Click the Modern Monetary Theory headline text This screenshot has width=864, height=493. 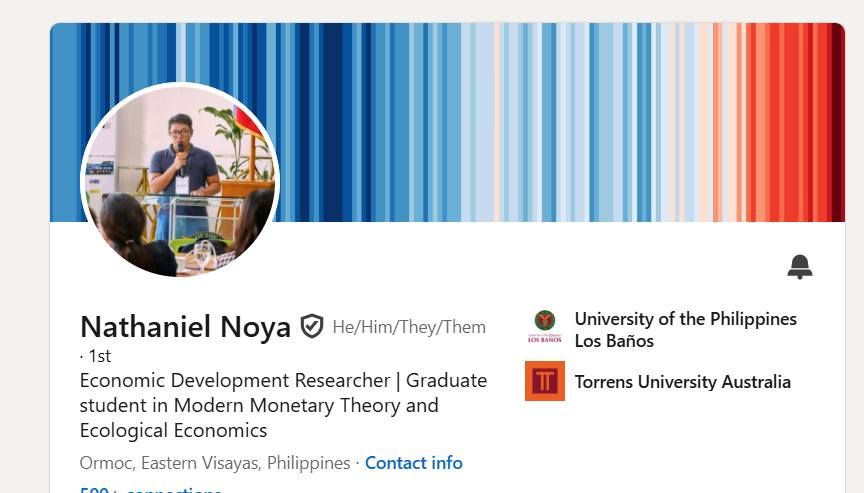click(x=290, y=406)
